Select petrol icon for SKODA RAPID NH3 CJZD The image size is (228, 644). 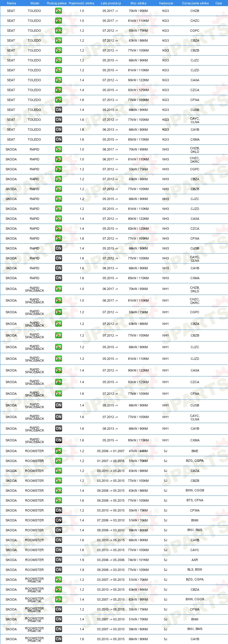59,209
